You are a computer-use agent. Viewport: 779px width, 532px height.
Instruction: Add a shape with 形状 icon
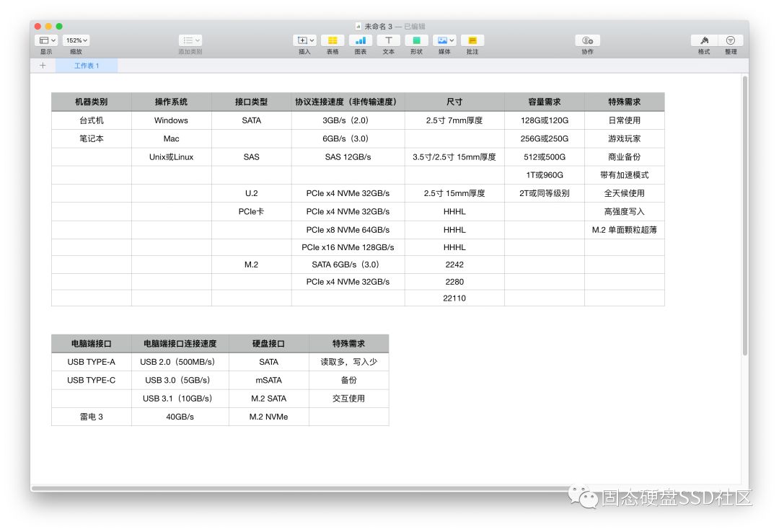click(416, 40)
